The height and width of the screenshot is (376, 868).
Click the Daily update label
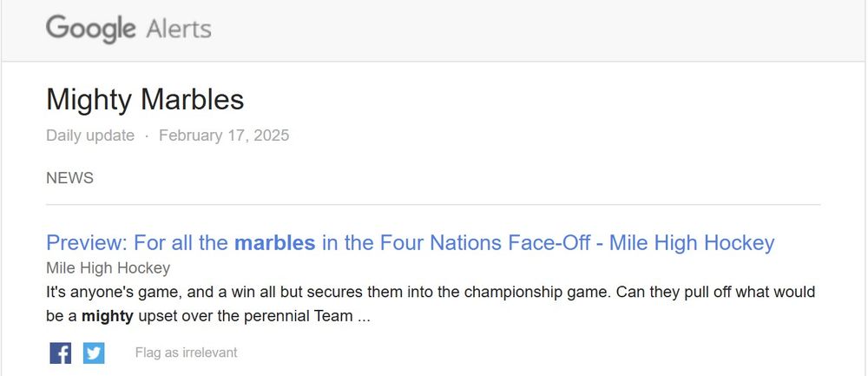tap(90, 135)
